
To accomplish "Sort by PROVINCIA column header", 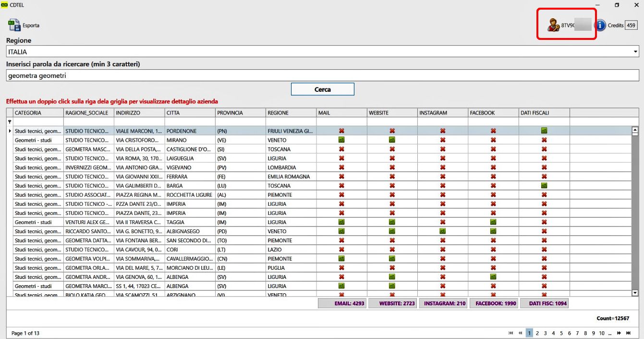I will pos(241,113).
